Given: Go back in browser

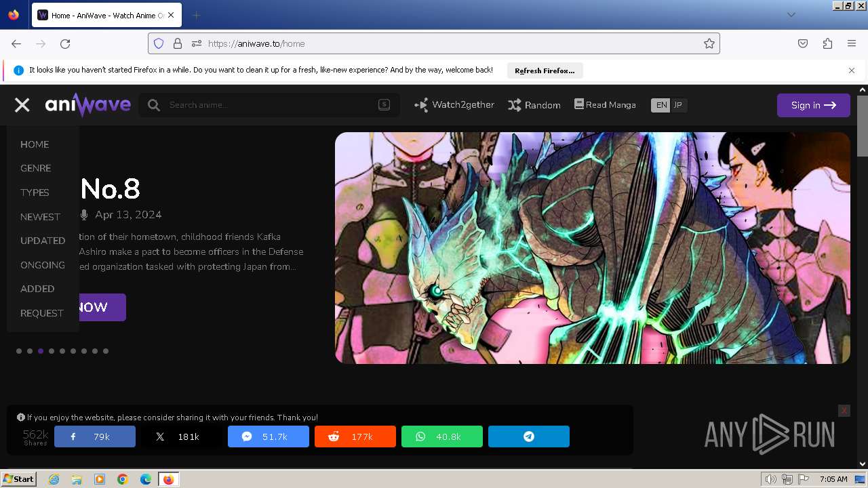Looking at the screenshot, I should click(x=16, y=43).
